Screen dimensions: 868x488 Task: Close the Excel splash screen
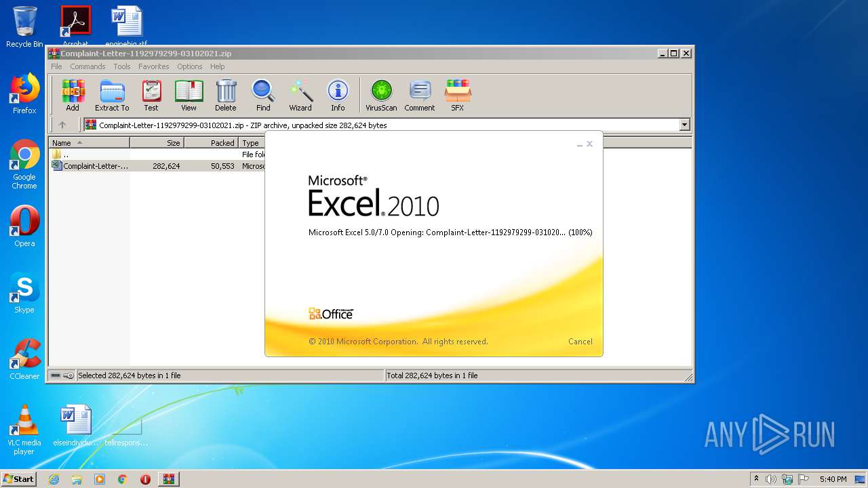coord(589,144)
